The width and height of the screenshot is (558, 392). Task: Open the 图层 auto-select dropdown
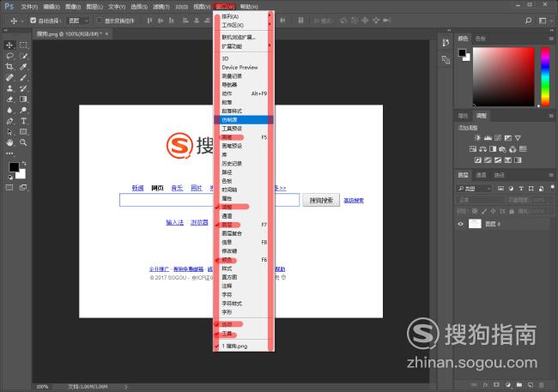(x=78, y=21)
